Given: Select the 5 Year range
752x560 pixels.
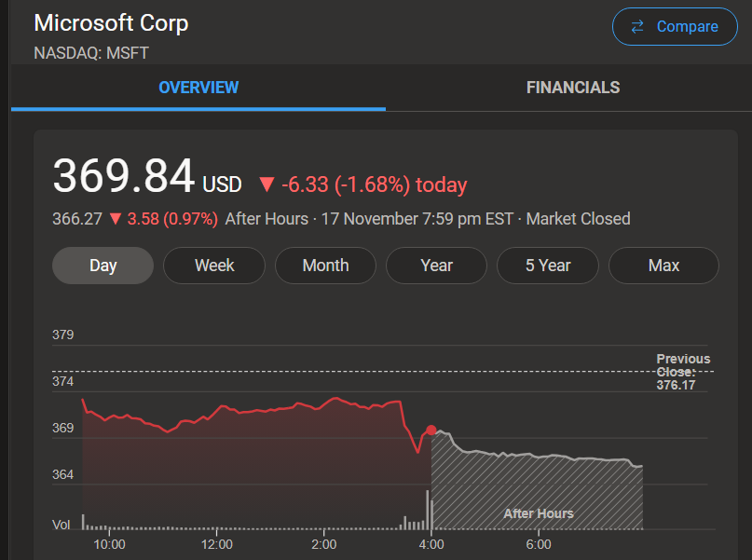Looking at the screenshot, I should tap(548, 266).
